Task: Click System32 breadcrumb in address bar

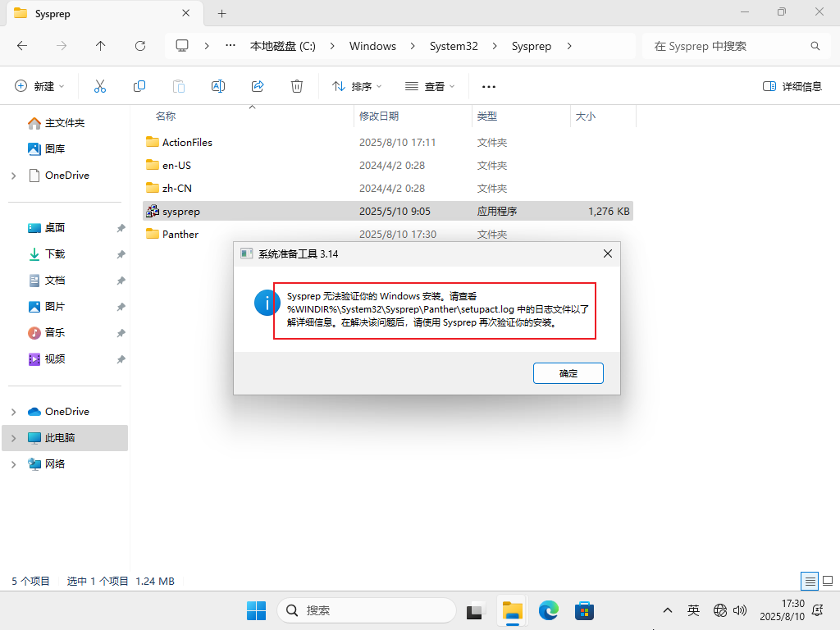Action: click(x=453, y=46)
